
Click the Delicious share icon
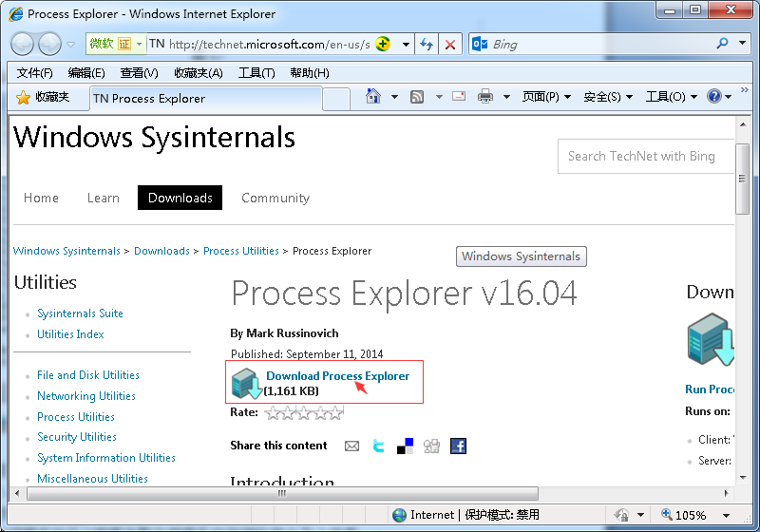(406, 446)
